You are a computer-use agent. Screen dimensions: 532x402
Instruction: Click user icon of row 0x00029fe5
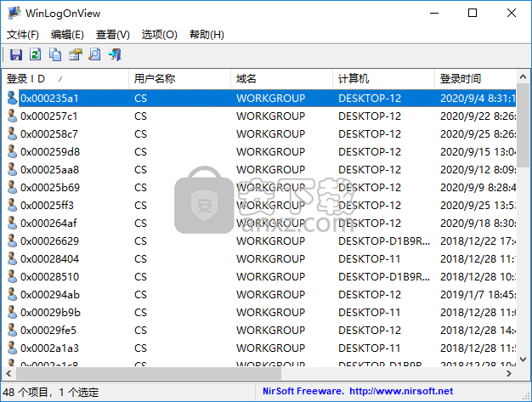[12, 330]
